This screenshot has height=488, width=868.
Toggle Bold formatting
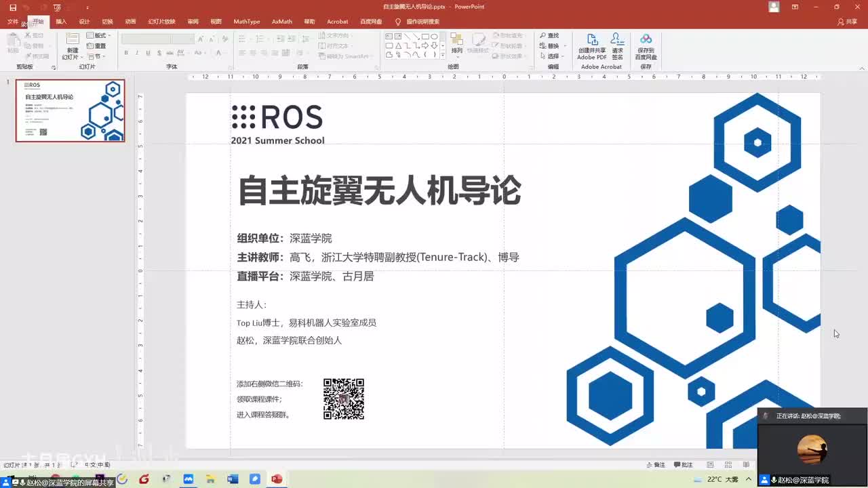click(x=126, y=54)
